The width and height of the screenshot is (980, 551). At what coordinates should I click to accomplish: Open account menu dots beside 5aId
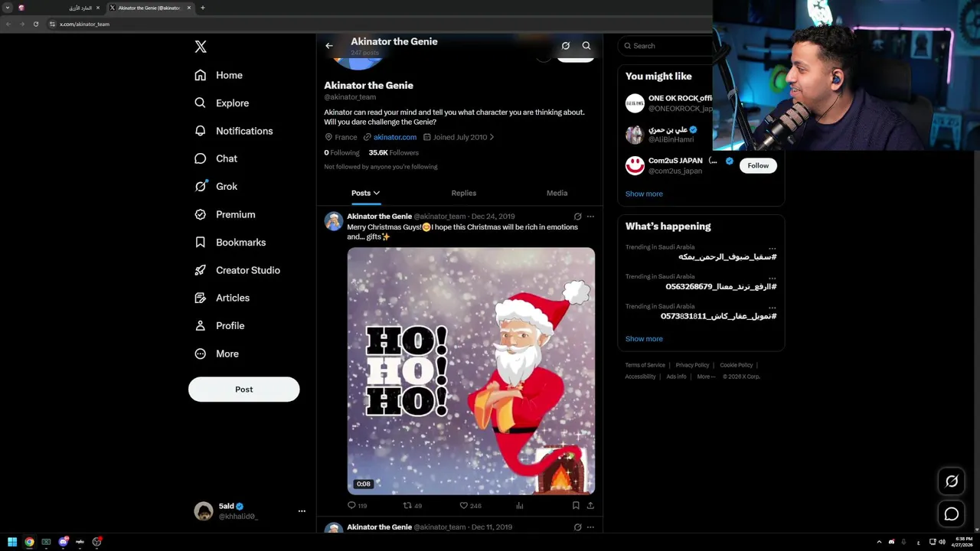point(302,511)
